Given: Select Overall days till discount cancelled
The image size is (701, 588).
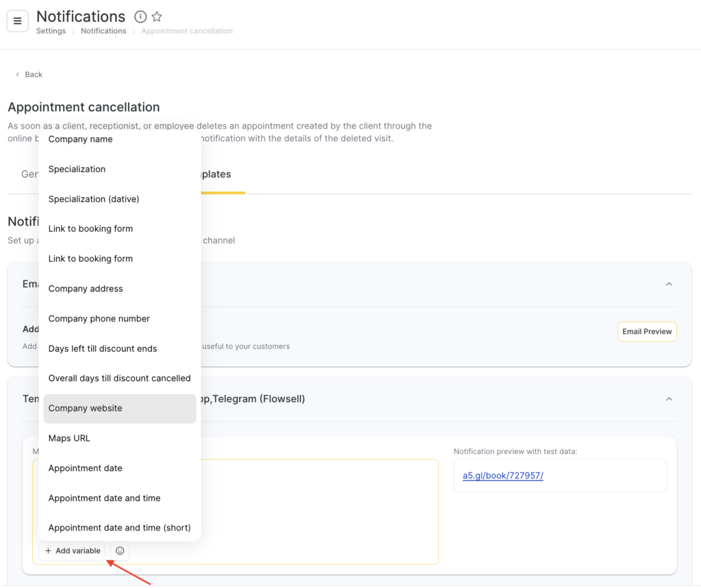Looking at the screenshot, I should coord(119,379).
